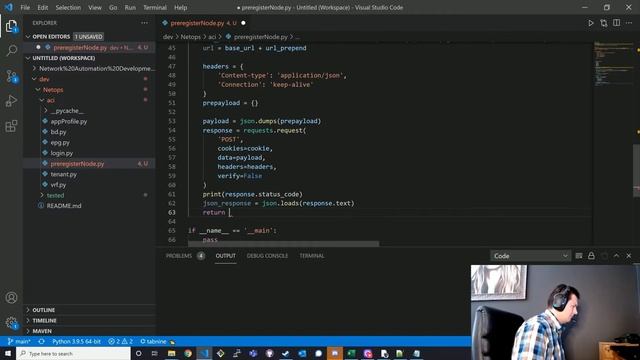Open Chrome from the taskbar
Screen dimensions: 640x360
click(188, 353)
